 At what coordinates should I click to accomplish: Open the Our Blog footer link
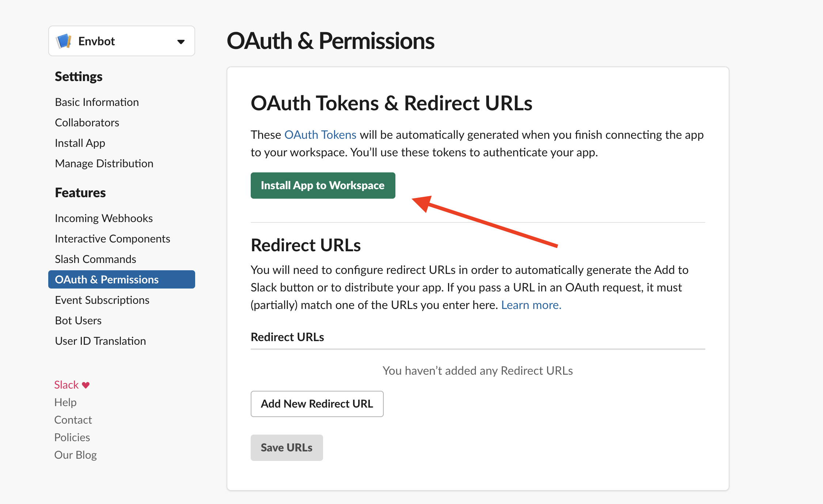pos(75,455)
